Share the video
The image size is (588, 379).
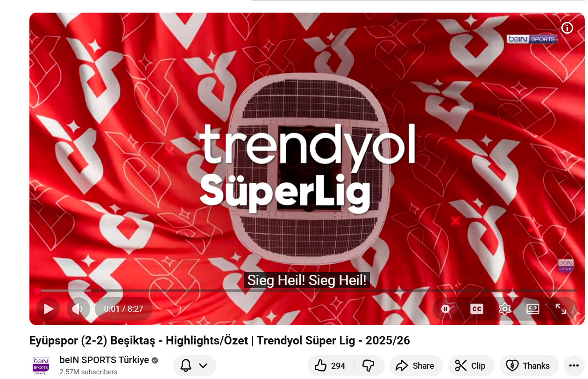[416, 366]
